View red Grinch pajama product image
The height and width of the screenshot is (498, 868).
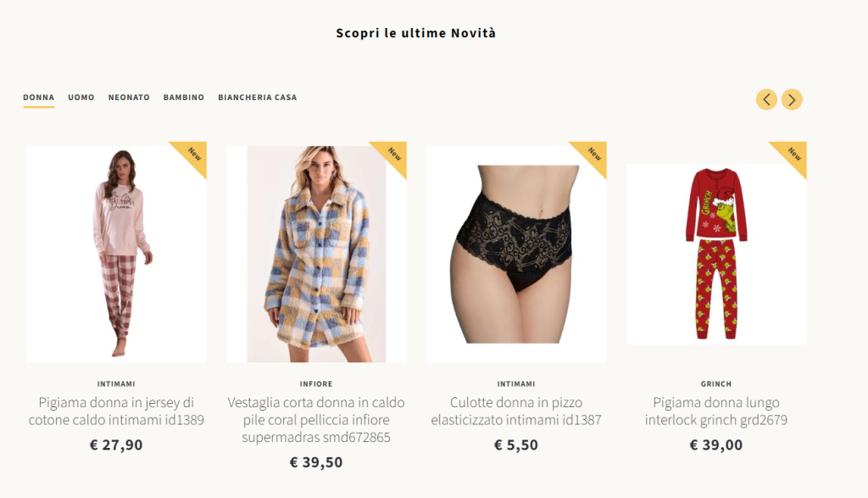pyautogui.click(x=716, y=255)
